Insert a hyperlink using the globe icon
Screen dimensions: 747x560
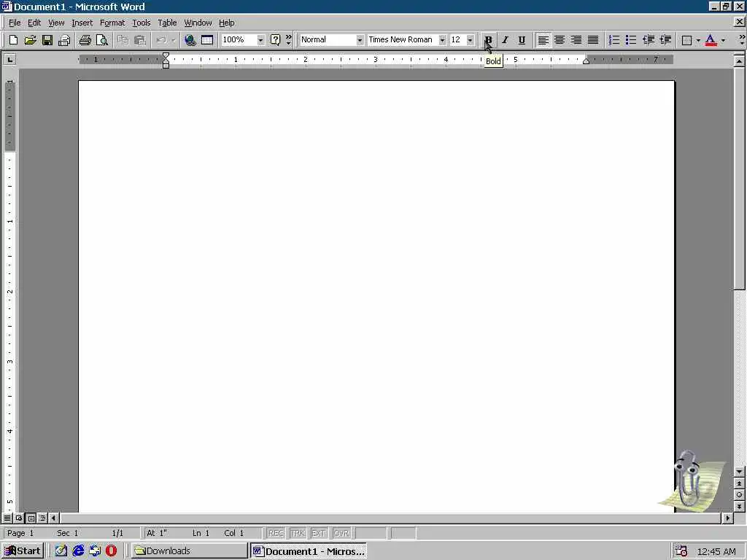tap(190, 40)
